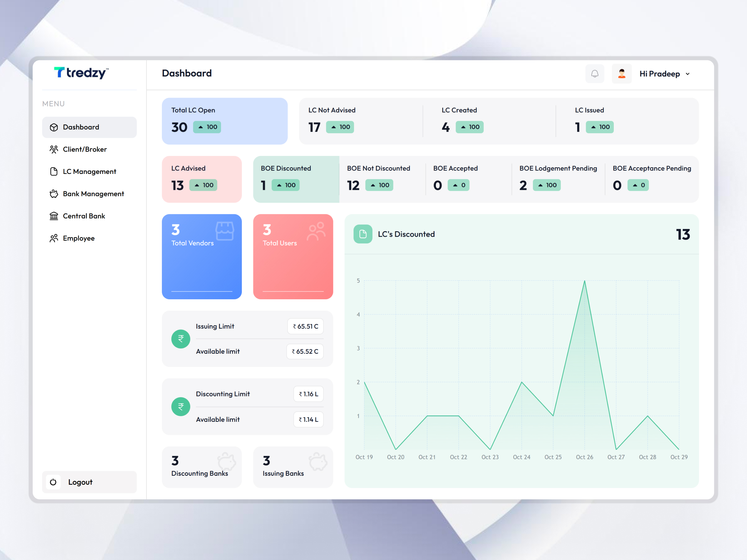
Task: Click the Available limit value 65.52 C
Action: coord(305,351)
